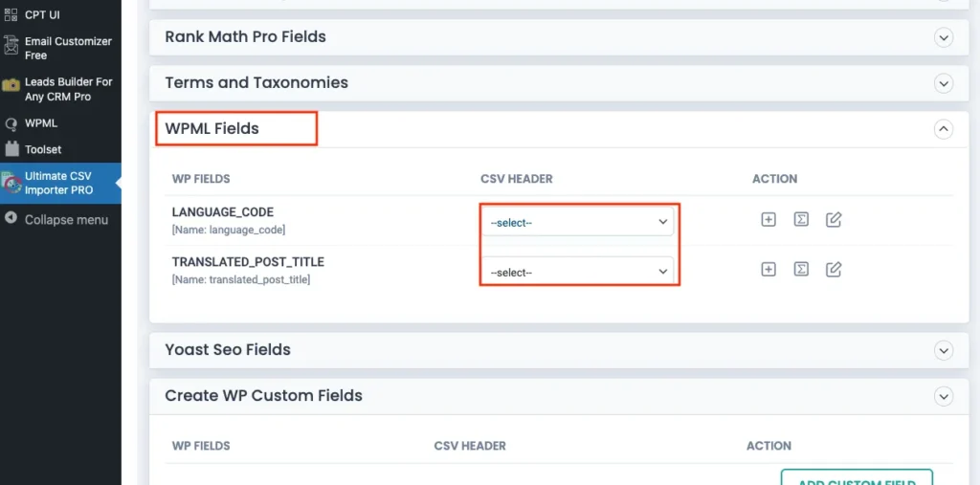Expand the Rank Math Pro Fields section
Screen dimensions: 980x485
(x=944, y=37)
